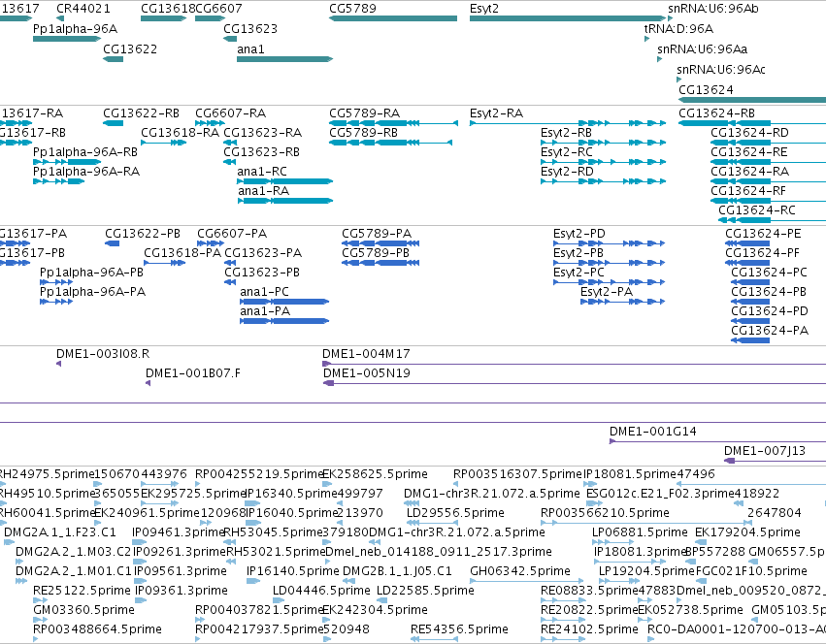The width and height of the screenshot is (826, 644).
Task: Select the IP16140.5prime EST feature
Action: pos(253,581)
